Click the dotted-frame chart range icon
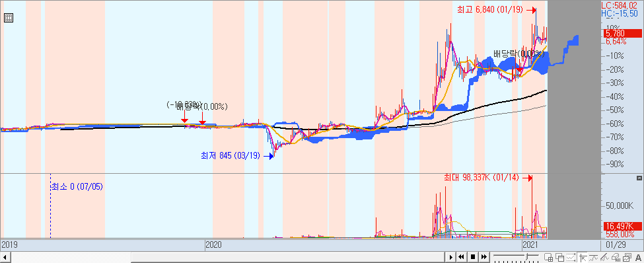 pos(571,257)
